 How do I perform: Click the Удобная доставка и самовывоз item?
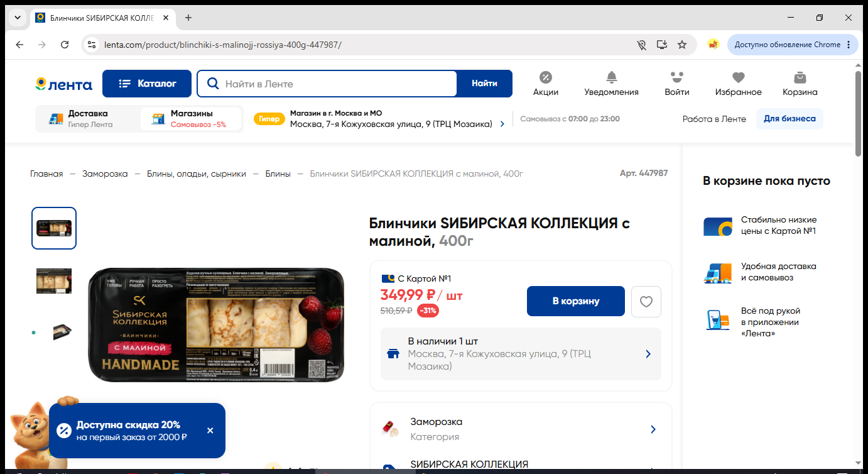pyautogui.click(x=760, y=272)
